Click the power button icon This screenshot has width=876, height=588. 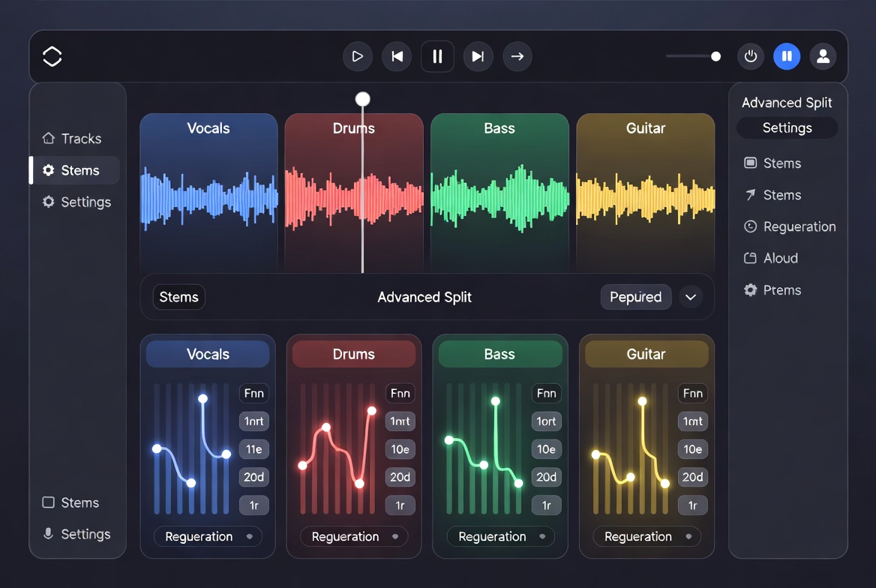pos(751,56)
